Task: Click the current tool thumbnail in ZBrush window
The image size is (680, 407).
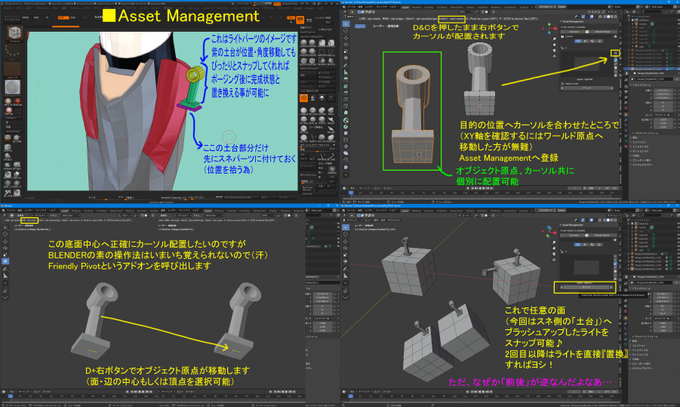Action: [15, 33]
